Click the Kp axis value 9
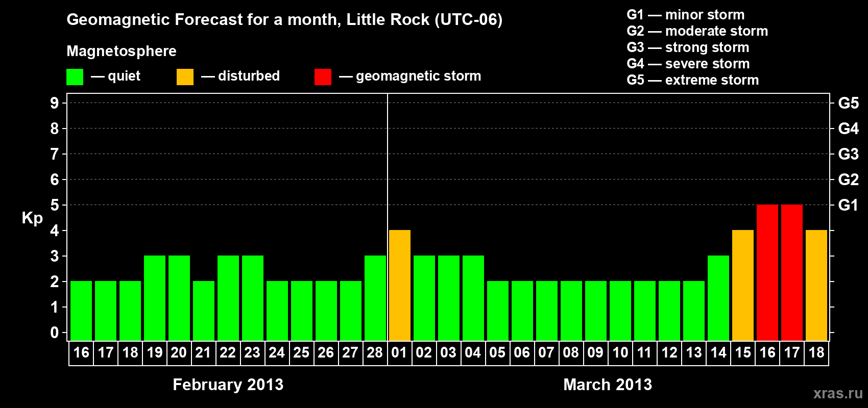Viewport: 868px width, 408px height. pos(55,103)
